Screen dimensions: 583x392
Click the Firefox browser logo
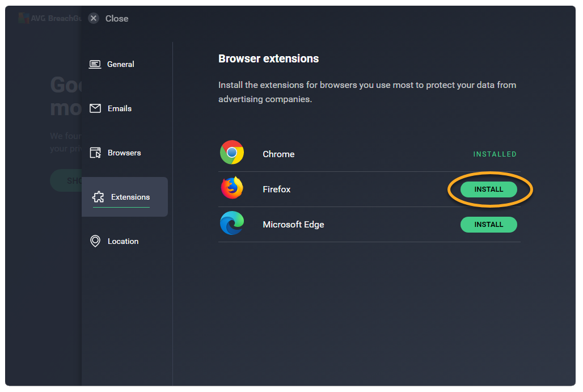click(232, 188)
